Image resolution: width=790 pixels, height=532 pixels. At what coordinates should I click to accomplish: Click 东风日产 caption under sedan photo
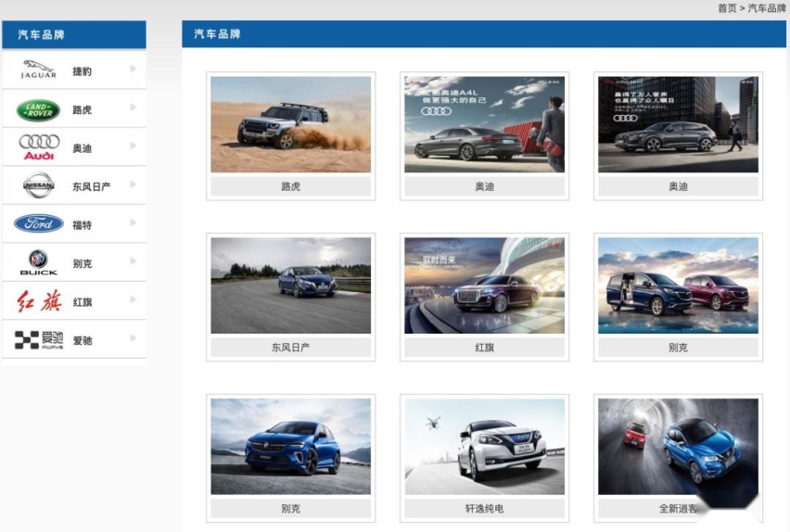click(291, 348)
